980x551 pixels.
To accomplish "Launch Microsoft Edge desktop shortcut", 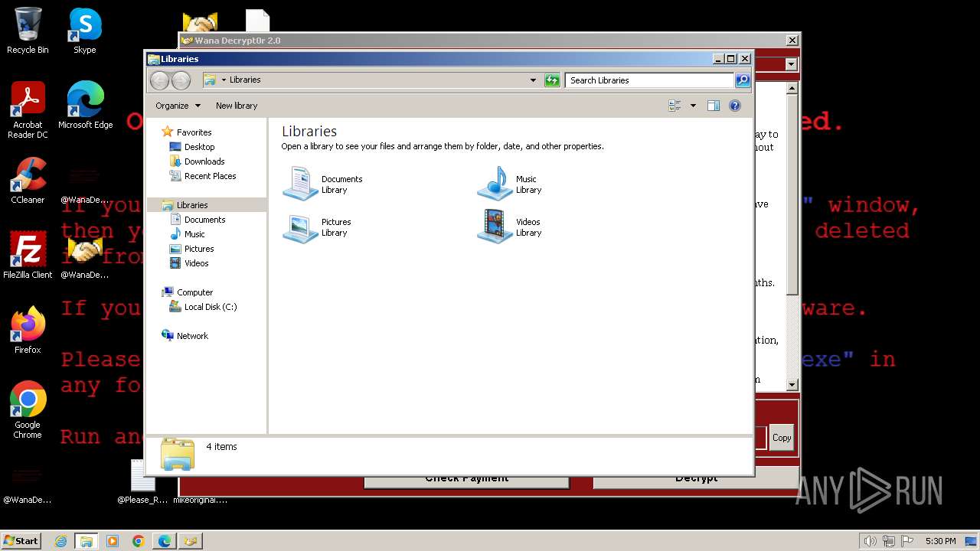I will pos(85,105).
